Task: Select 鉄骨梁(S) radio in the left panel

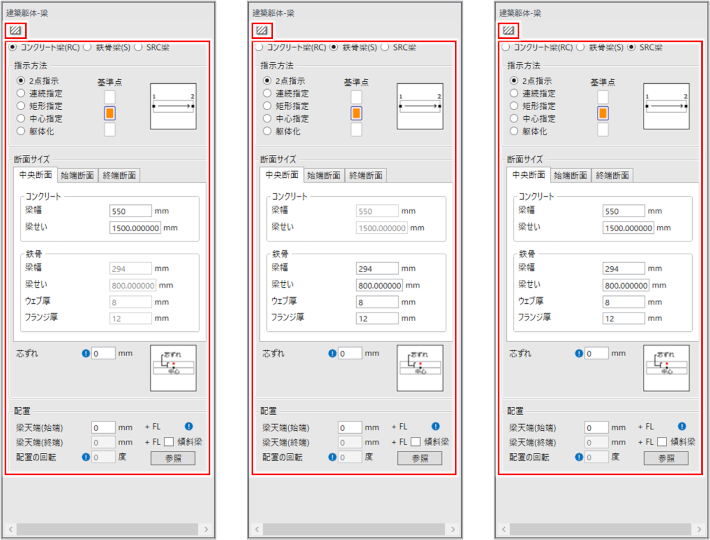Action: (89, 47)
